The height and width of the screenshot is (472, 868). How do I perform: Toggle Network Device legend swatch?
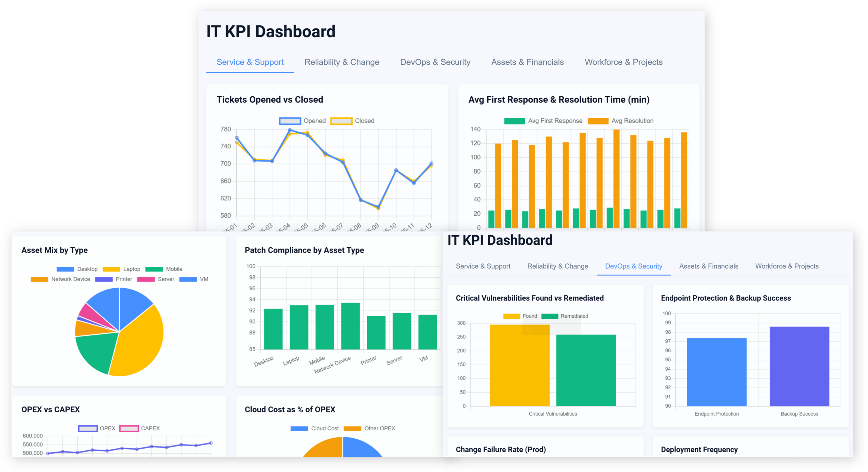(x=39, y=279)
